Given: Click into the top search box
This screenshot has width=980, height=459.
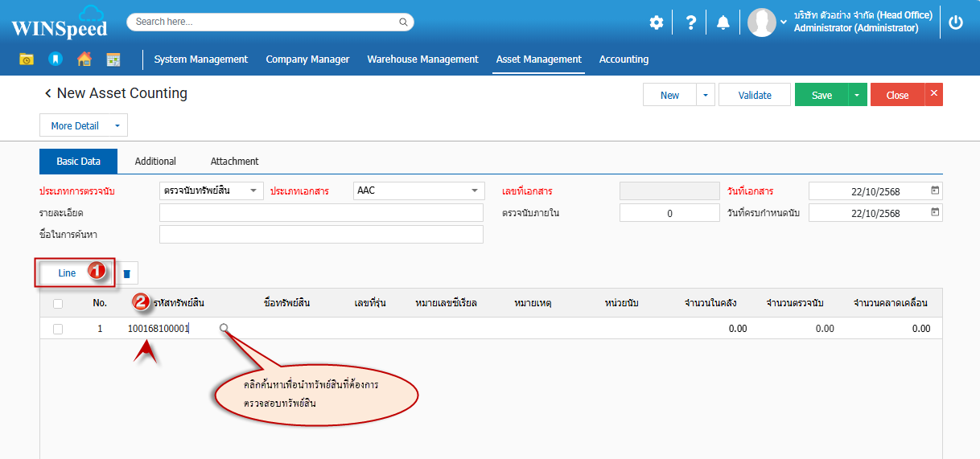Looking at the screenshot, I should coord(270,22).
